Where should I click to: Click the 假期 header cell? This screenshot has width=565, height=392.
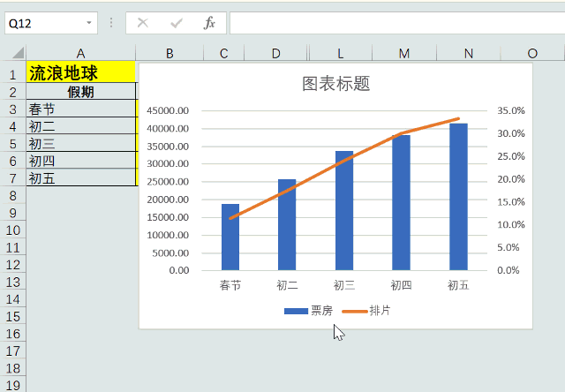80,92
